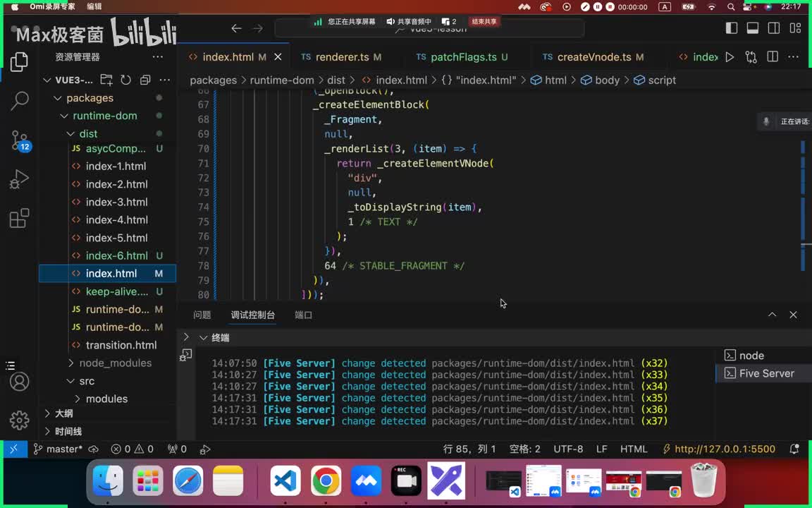Switch to the 问题 panel tab
812x508 pixels.
[x=202, y=315]
